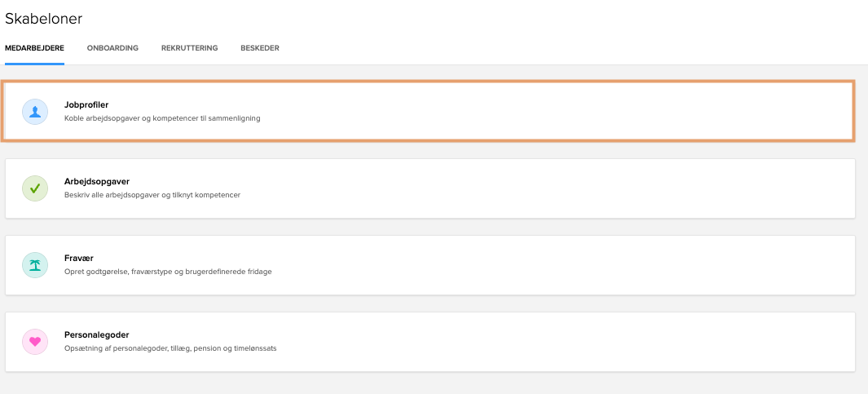This screenshot has height=394, width=868.
Task: Click the pink heart Personalegoder icon
Action: (35, 342)
